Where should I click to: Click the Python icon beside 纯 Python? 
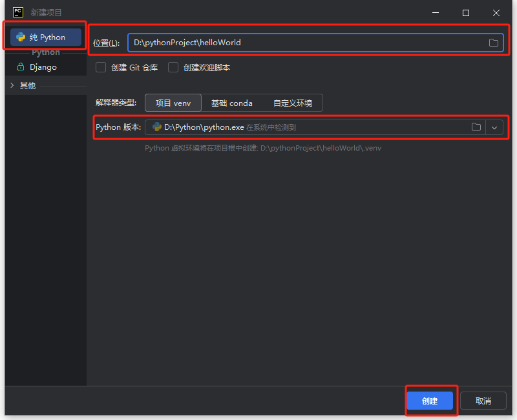click(x=21, y=37)
